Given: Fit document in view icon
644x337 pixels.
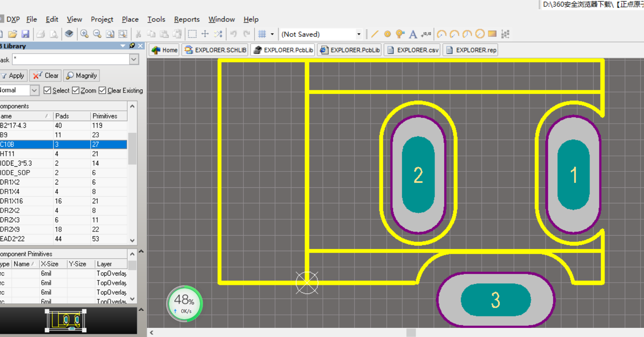Looking at the screenshot, I should coord(110,34).
